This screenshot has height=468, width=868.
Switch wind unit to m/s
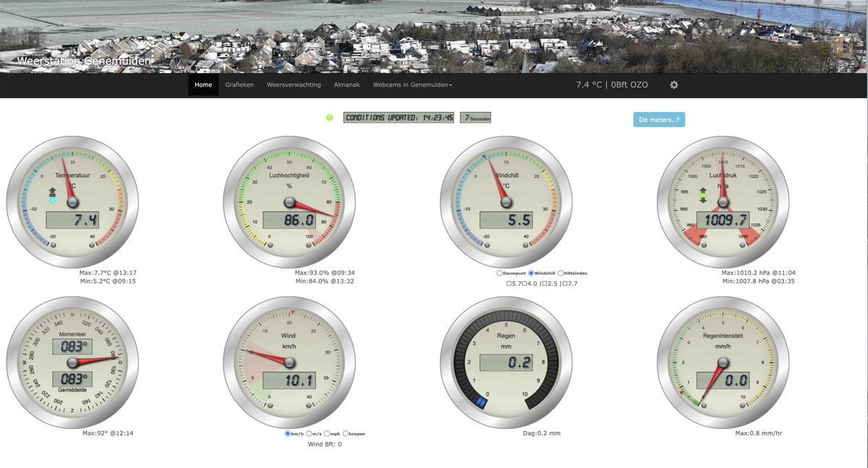[309, 433]
